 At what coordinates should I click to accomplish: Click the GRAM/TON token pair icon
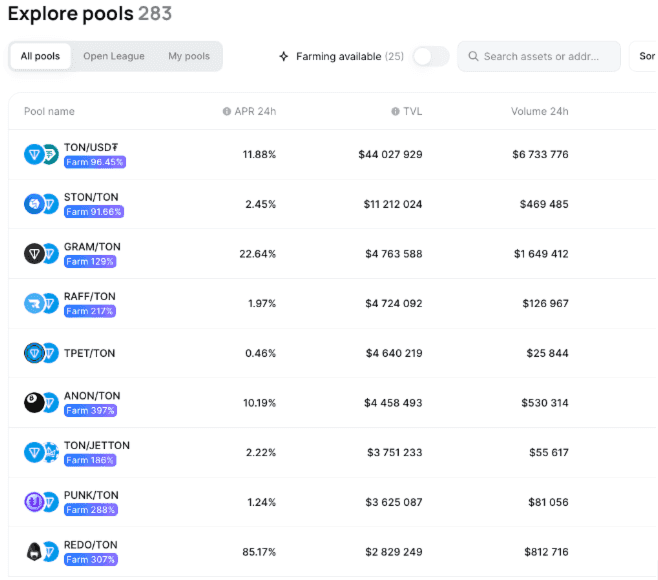pyautogui.click(x=41, y=253)
